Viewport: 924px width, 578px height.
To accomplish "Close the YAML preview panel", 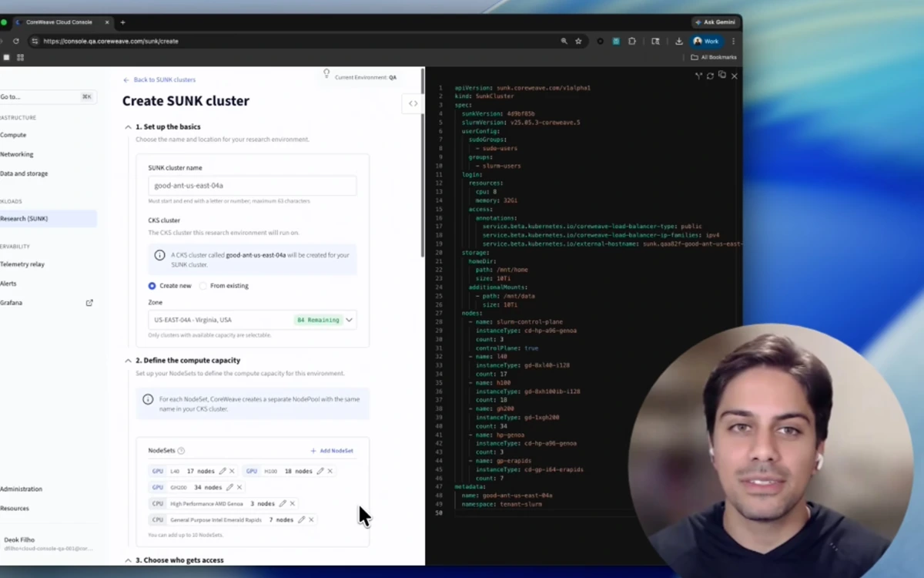I will tap(735, 76).
